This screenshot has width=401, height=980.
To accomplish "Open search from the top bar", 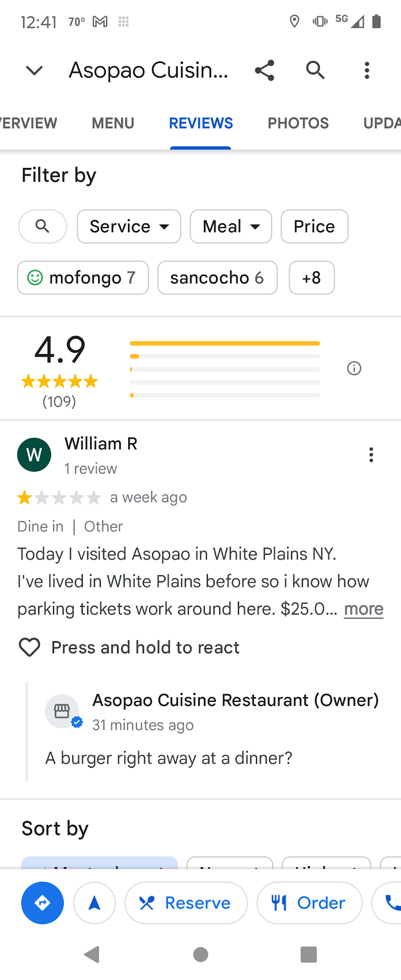I will pyautogui.click(x=315, y=70).
